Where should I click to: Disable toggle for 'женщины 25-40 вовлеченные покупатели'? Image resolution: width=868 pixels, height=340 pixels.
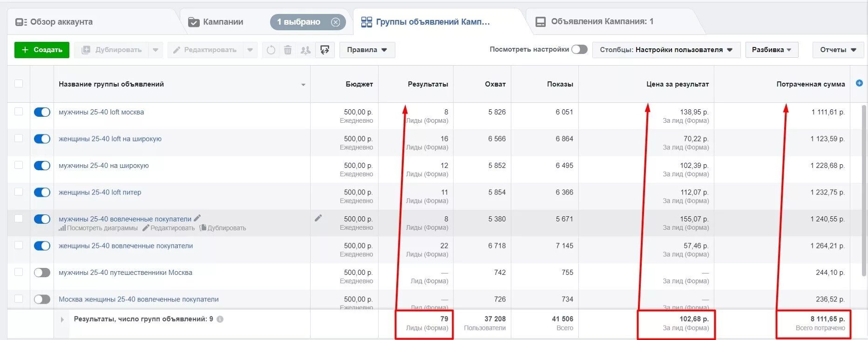click(x=42, y=246)
